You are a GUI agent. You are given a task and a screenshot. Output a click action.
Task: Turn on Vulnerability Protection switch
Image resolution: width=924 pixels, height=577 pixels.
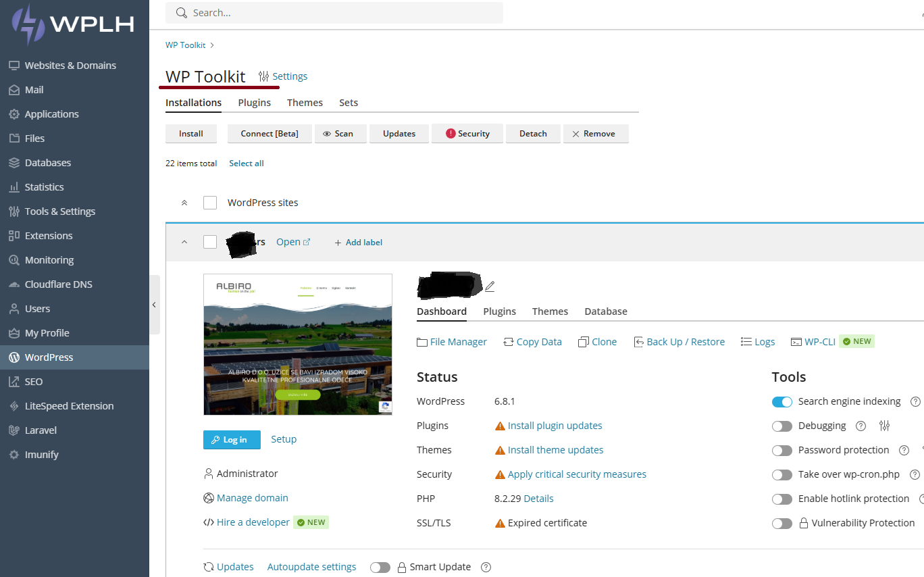coord(782,524)
